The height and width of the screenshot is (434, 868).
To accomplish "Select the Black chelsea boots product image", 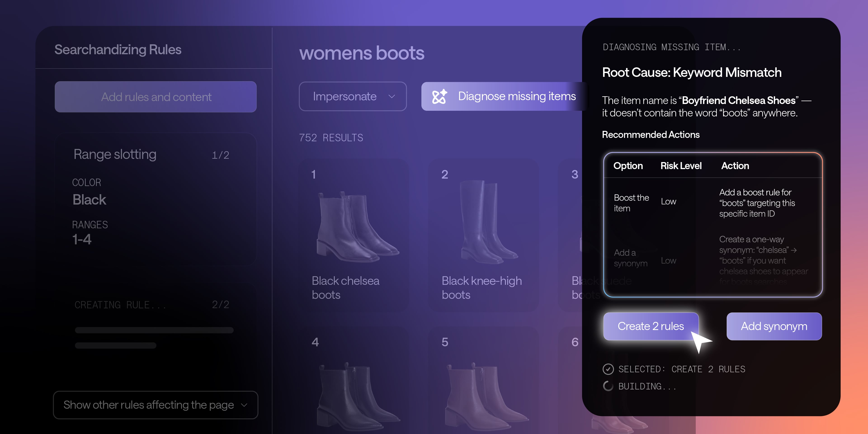I will coord(358,227).
